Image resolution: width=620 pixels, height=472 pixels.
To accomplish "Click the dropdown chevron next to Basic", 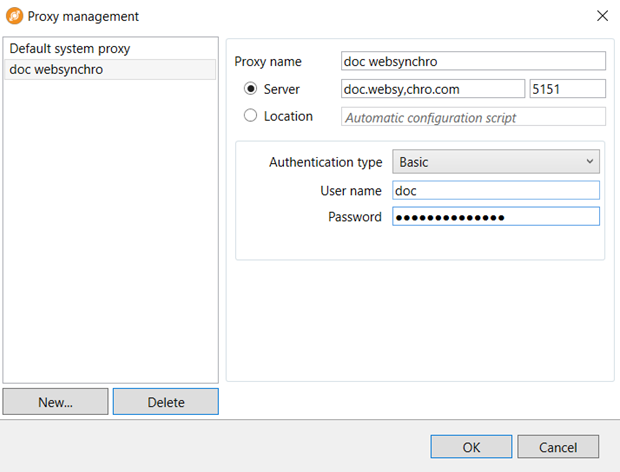I will tap(590, 161).
